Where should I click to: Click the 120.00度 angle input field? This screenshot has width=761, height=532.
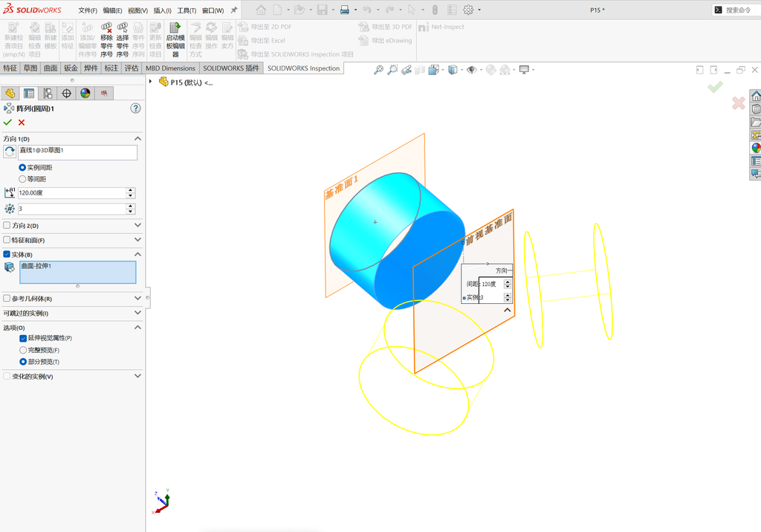pos(72,192)
